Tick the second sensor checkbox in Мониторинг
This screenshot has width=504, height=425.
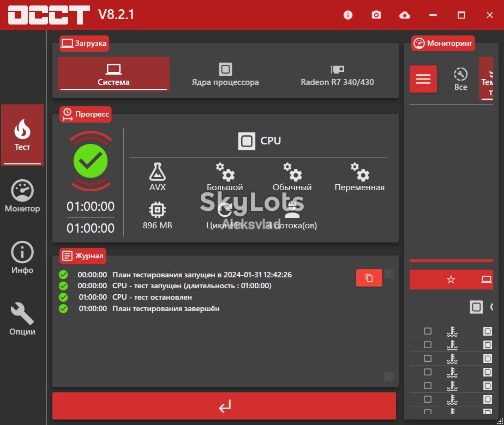[x=428, y=344]
